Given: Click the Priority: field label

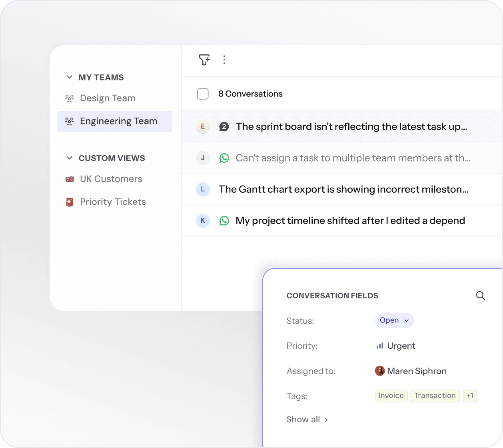Looking at the screenshot, I should [x=302, y=346].
